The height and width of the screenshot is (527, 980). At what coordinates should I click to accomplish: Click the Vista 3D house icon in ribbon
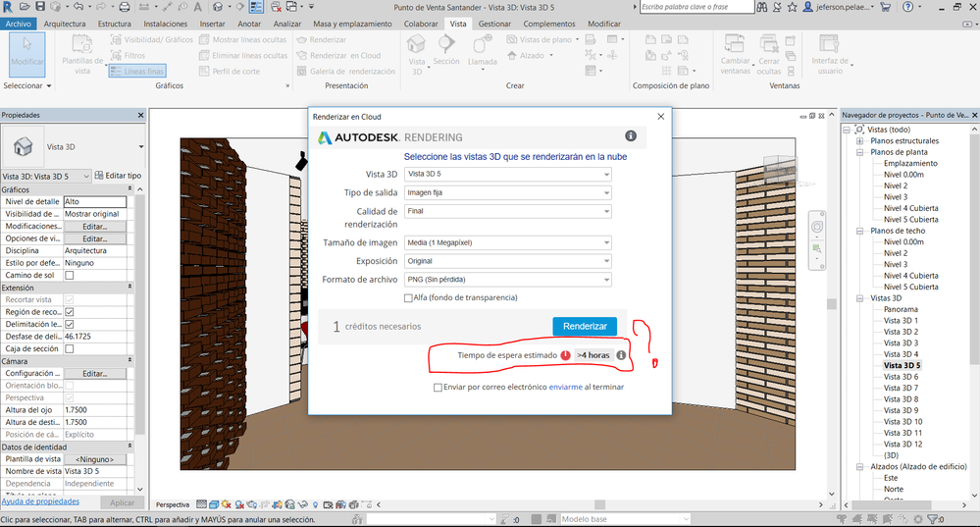click(x=416, y=44)
